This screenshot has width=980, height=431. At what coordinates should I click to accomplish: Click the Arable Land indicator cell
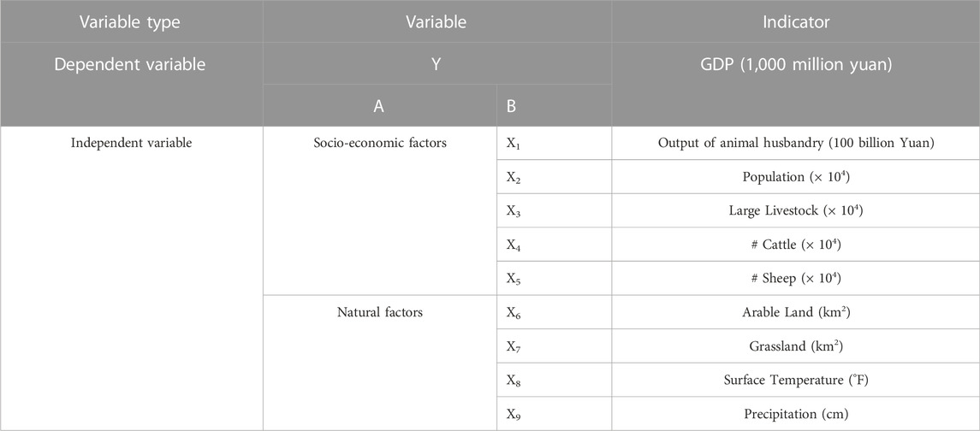tap(796, 311)
